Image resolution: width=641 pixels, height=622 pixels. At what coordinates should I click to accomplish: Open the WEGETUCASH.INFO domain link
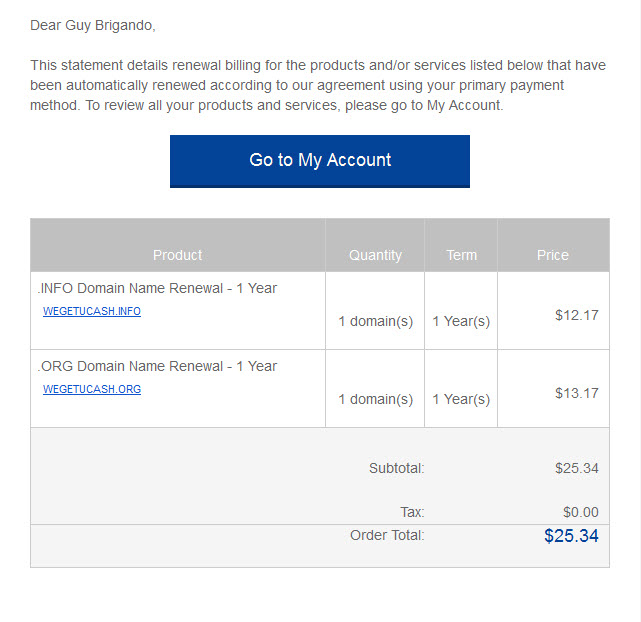click(x=92, y=311)
